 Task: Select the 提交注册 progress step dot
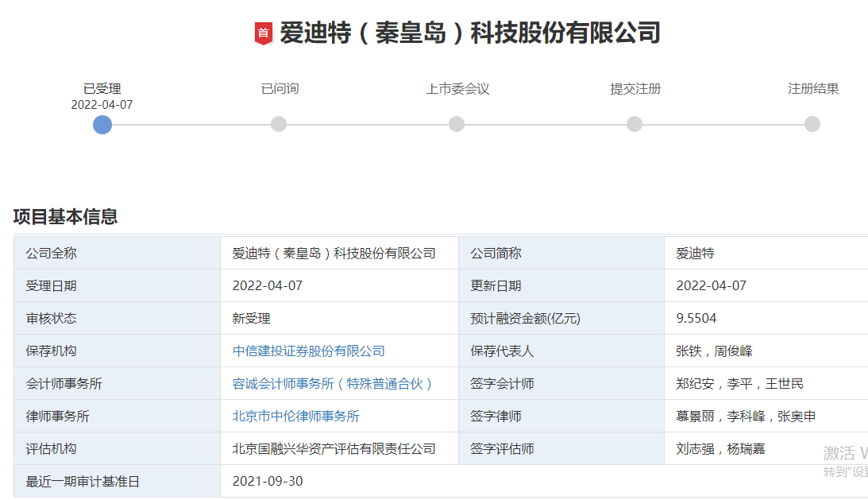click(635, 124)
